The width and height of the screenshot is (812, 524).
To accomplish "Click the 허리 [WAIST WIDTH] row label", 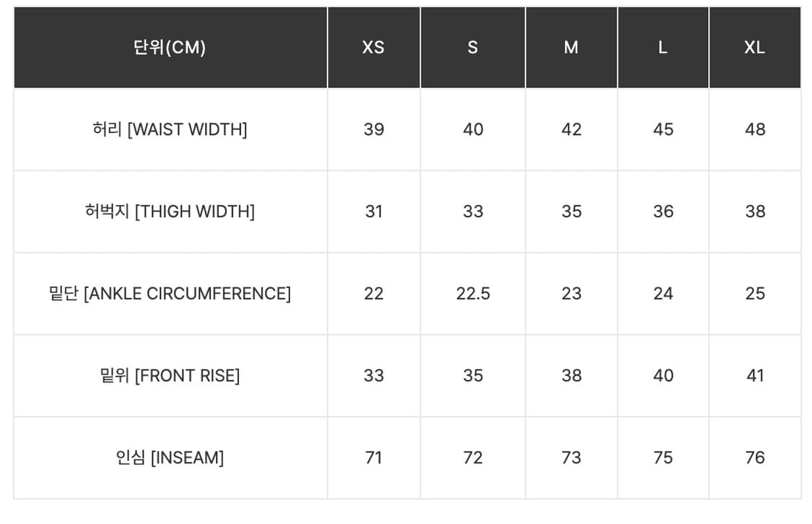I will (170, 130).
